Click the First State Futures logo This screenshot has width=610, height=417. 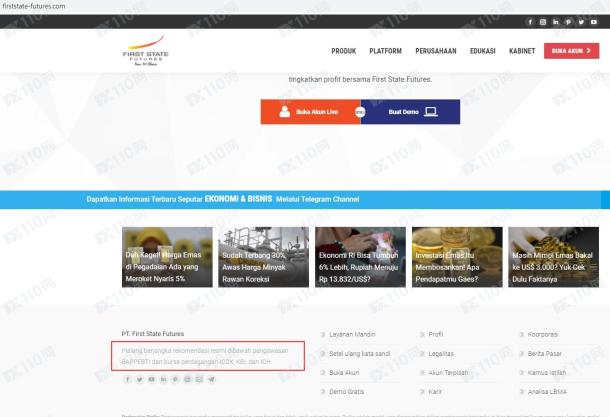(x=145, y=51)
